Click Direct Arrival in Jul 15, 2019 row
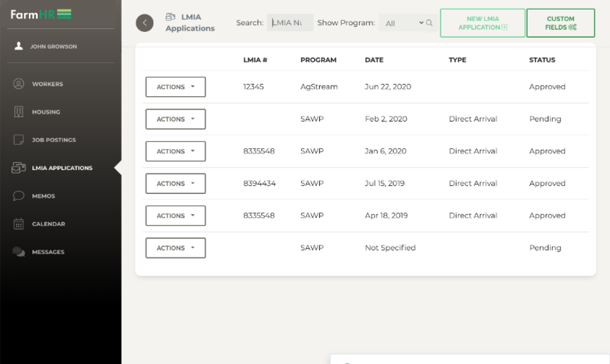This screenshot has height=364, width=610. coord(473,183)
